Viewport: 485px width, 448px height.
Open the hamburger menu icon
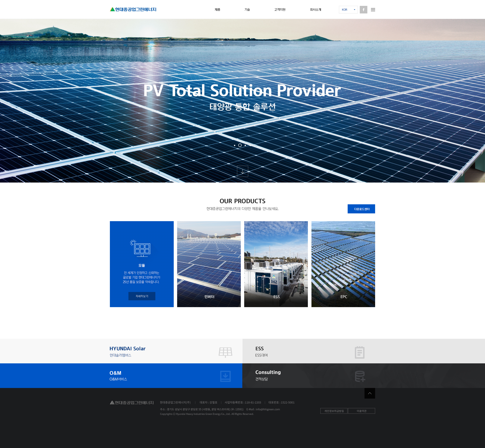pos(373,10)
